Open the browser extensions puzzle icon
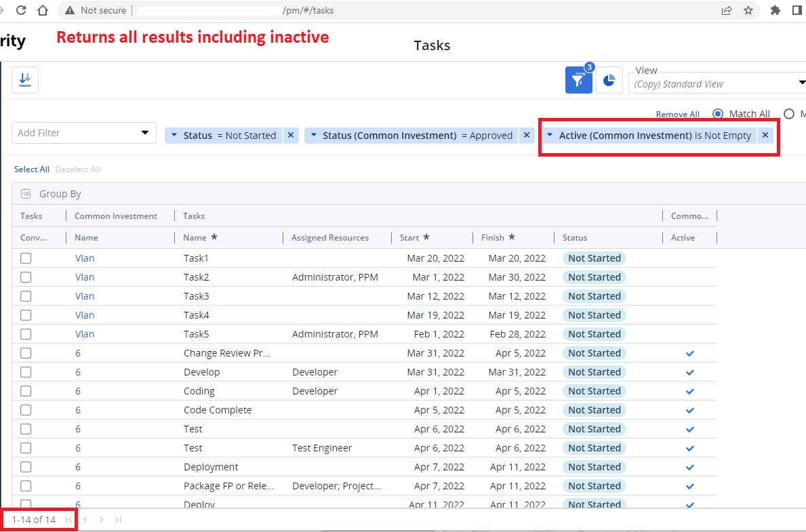Viewport: 806px width, 532px height. click(x=775, y=10)
